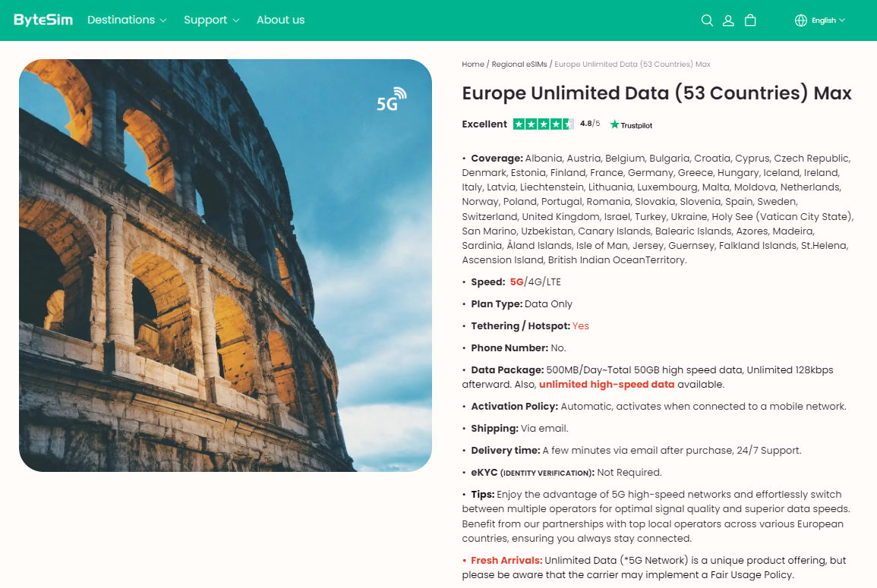Click the Trustpilot star logo
Screen dimensions: 877x588
click(x=631, y=124)
